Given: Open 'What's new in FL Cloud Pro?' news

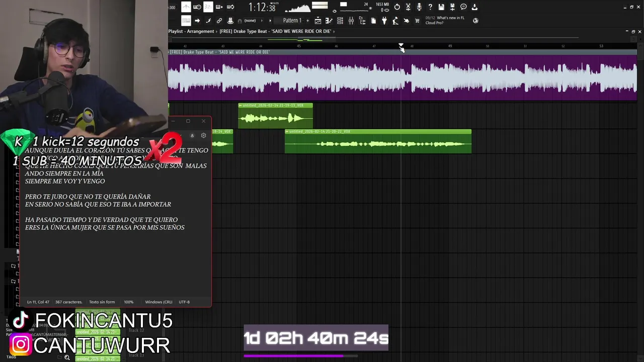Looking at the screenshot, I should [x=445, y=21].
